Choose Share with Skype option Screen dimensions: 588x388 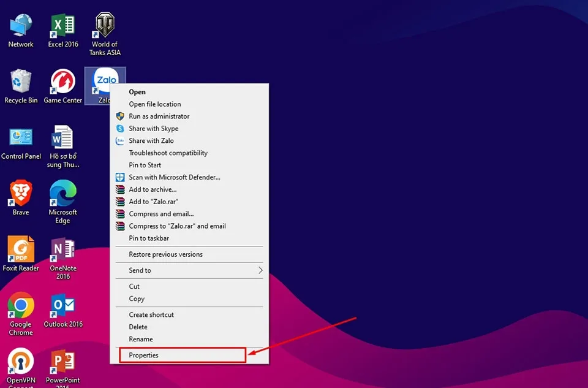(x=153, y=129)
